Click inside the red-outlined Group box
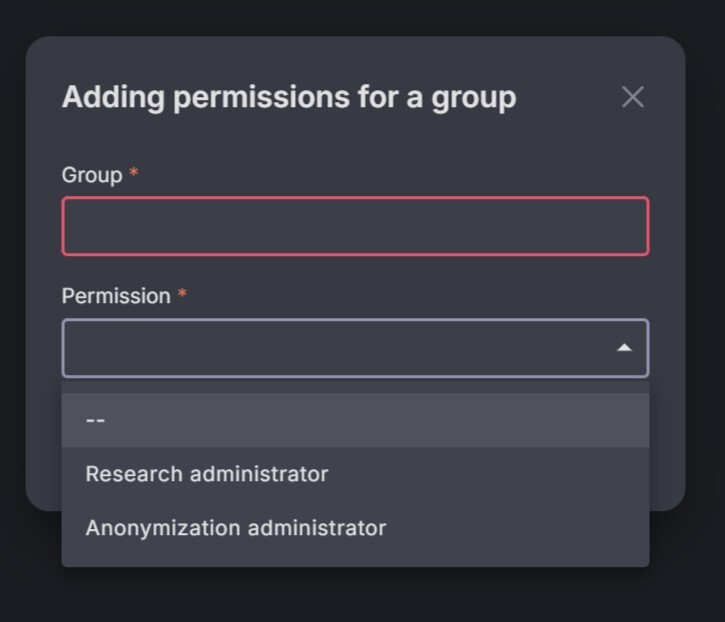This screenshot has width=725, height=622. click(355, 226)
